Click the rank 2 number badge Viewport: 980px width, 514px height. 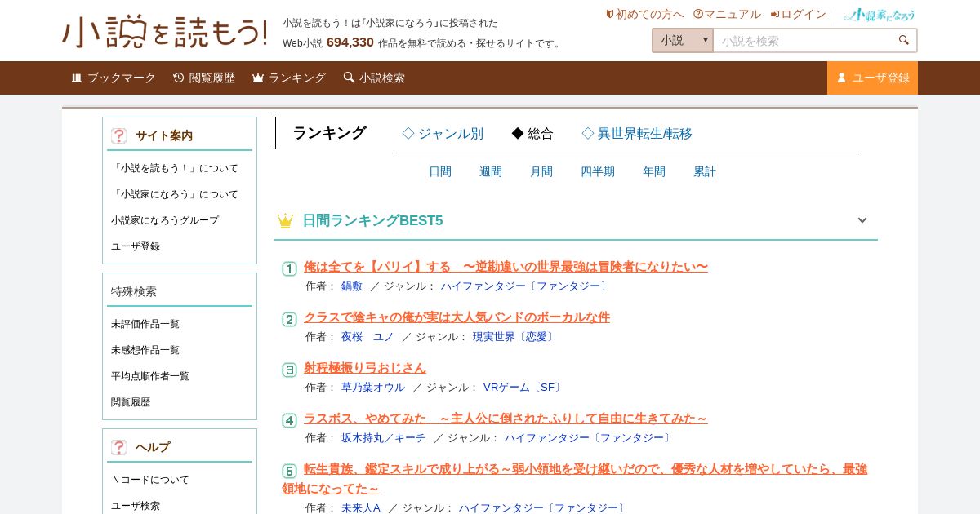coord(289,319)
